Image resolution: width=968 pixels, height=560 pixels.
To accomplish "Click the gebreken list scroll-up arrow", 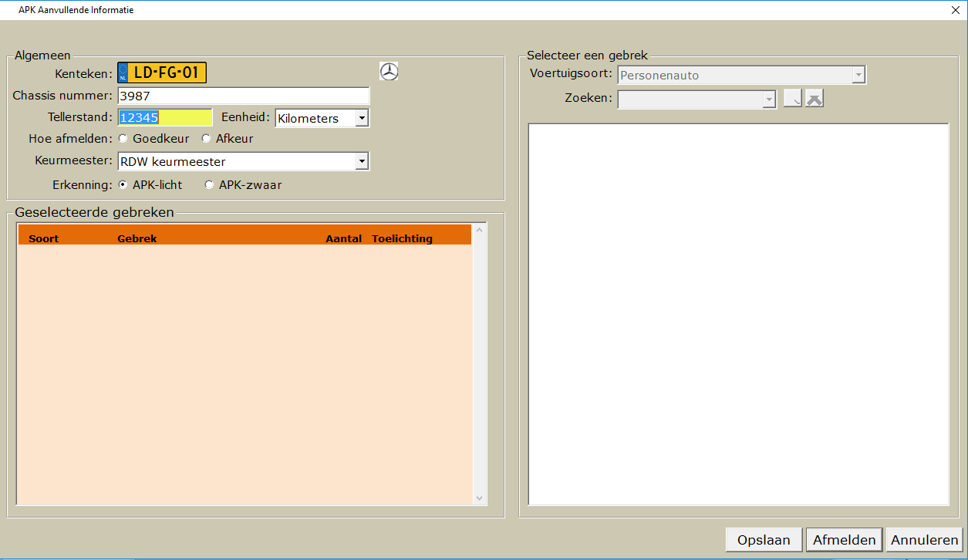I will click(x=479, y=230).
